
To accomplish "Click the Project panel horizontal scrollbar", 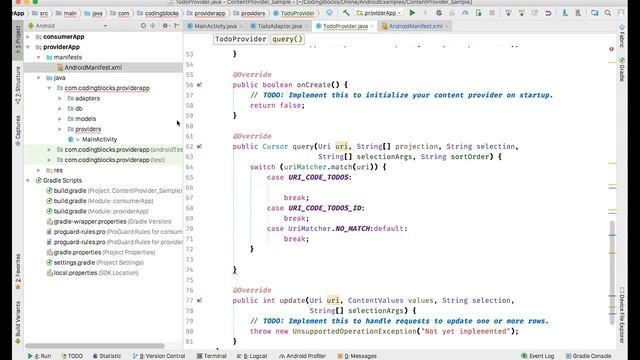I will pyautogui.click(x=95, y=346).
